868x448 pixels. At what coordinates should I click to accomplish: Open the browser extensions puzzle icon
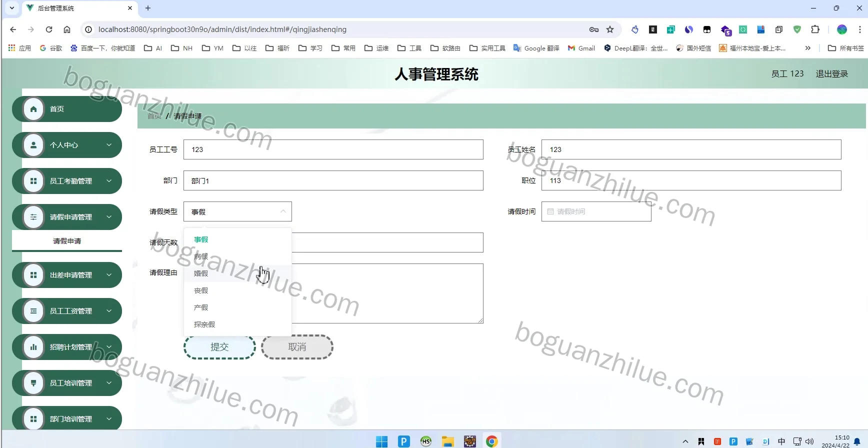coord(815,29)
